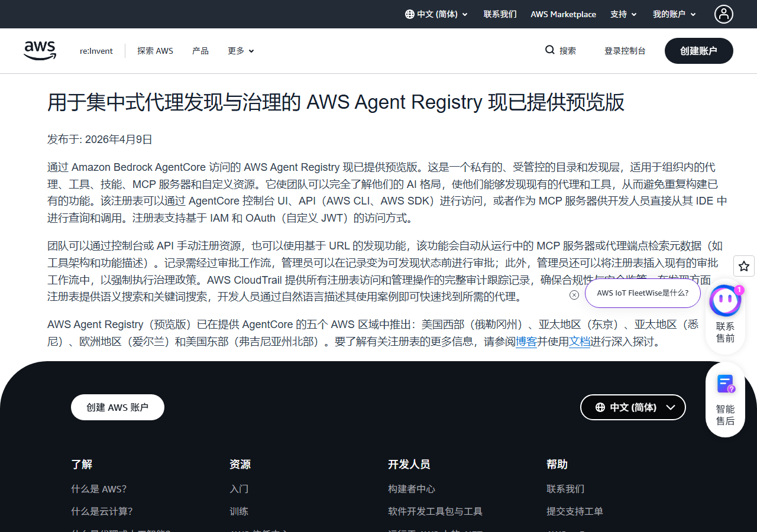Open AWS Marketplace link

tap(563, 14)
